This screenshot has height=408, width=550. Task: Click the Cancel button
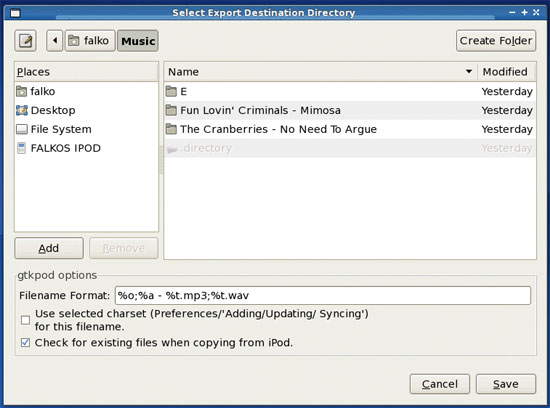[440, 384]
